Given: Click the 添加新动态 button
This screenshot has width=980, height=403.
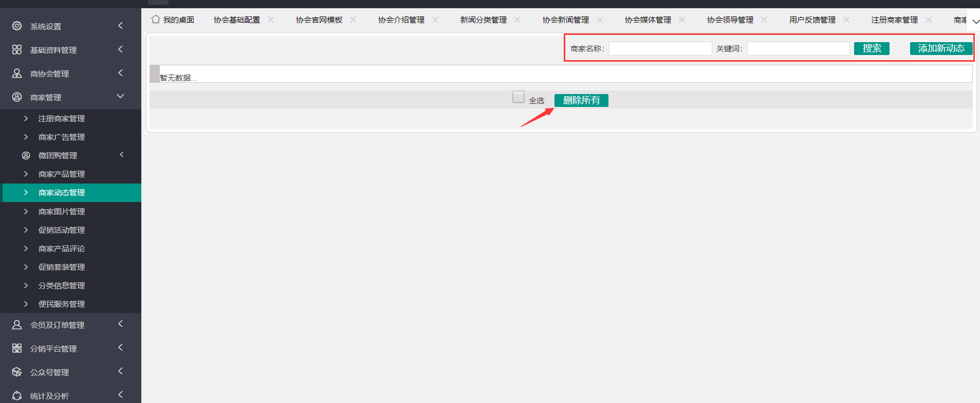Looking at the screenshot, I should coord(941,48).
